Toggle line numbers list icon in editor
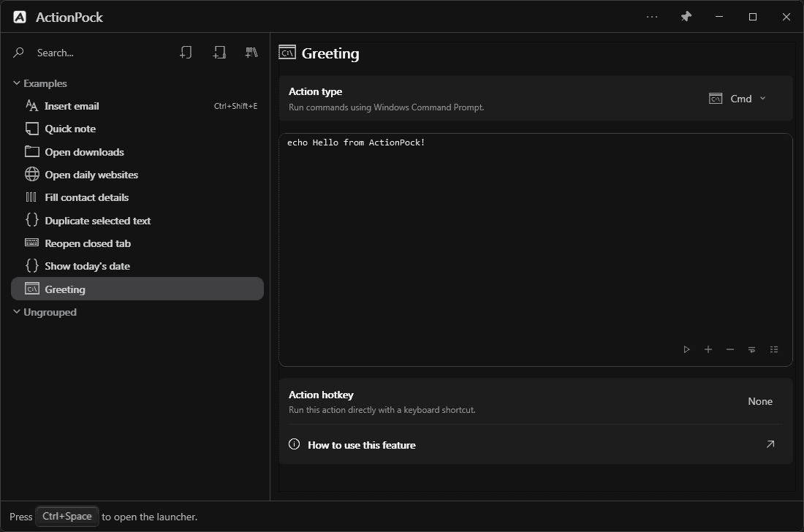Screen dimensions: 804x532 tap(774, 349)
